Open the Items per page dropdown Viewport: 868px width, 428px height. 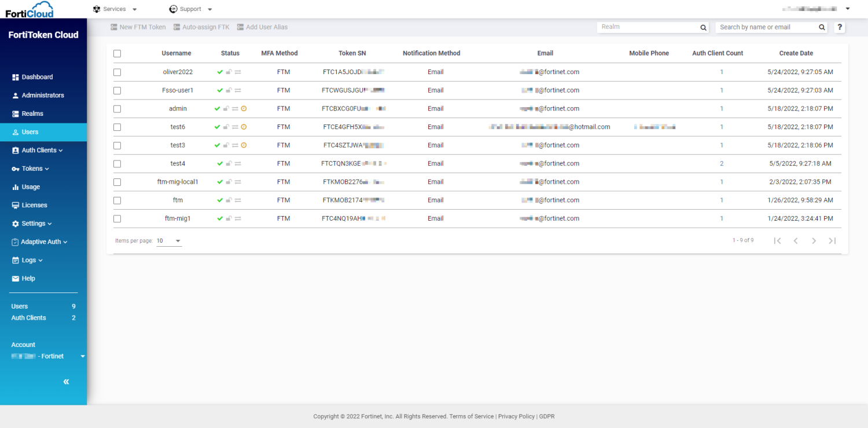coord(169,240)
